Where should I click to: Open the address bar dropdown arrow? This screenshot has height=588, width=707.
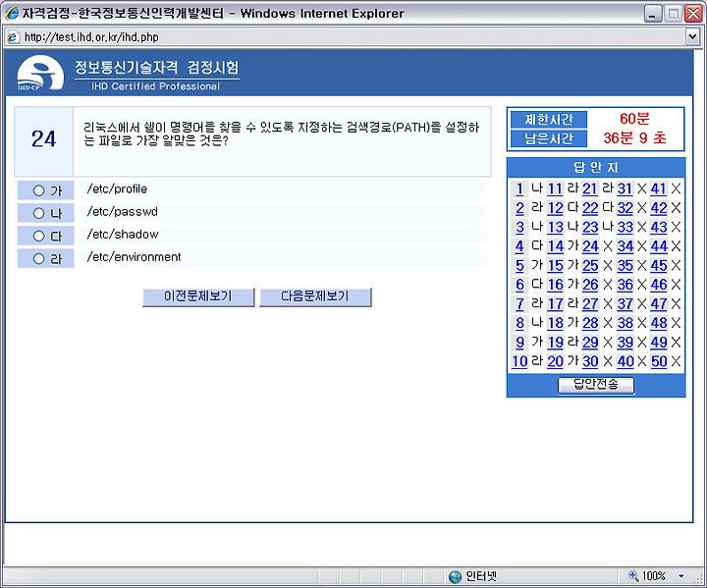[x=692, y=36]
